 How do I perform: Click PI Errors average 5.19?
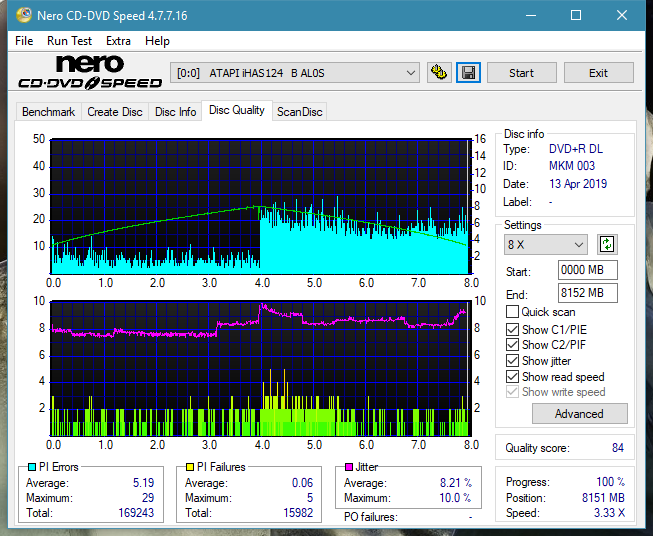click(x=144, y=483)
